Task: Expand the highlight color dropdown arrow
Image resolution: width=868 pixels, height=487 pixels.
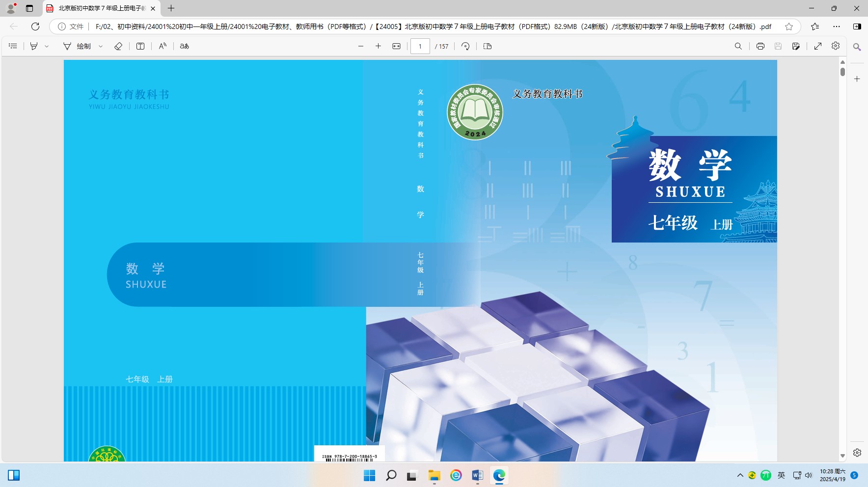Action: coord(47,46)
